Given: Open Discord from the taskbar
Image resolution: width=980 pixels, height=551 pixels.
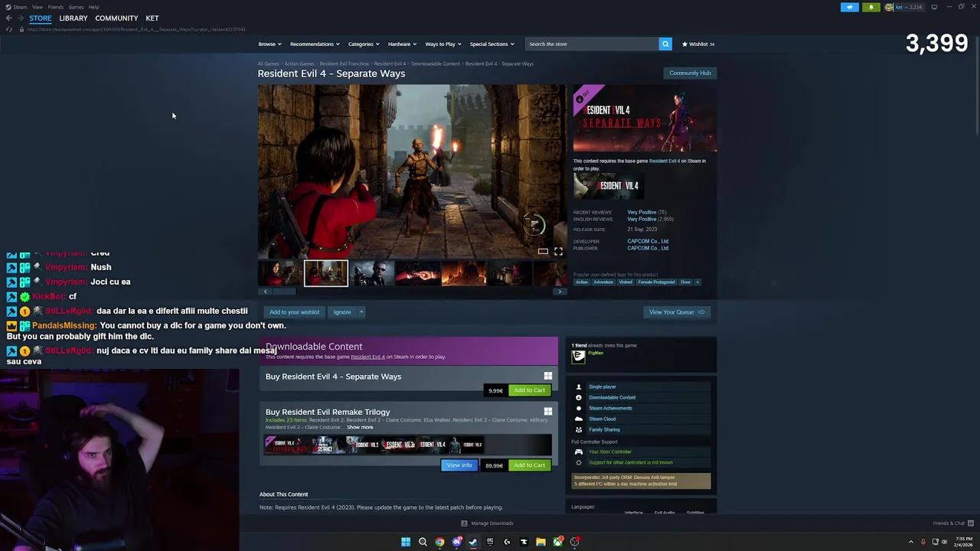Looking at the screenshot, I should (x=456, y=542).
